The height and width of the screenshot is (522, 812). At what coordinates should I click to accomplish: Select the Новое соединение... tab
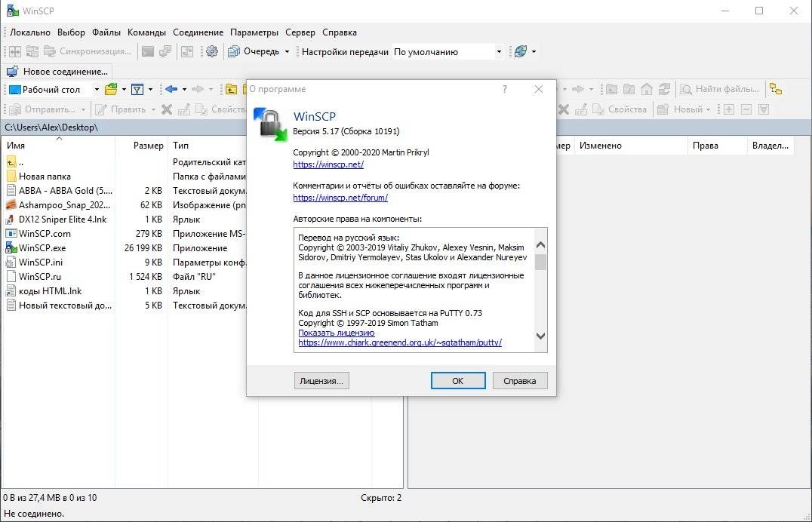click(x=57, y=72)
